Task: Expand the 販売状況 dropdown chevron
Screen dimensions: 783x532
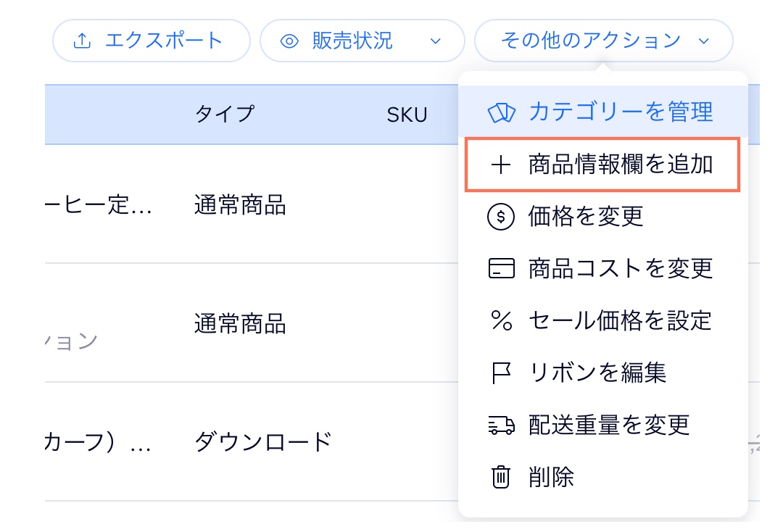Action: coord(435,41)
